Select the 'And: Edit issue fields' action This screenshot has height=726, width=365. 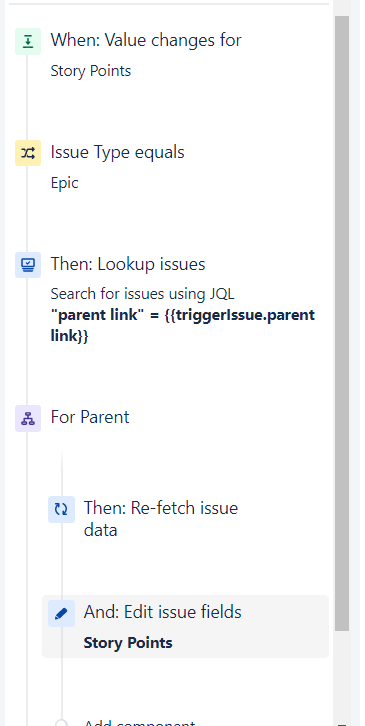click(185, 626)
